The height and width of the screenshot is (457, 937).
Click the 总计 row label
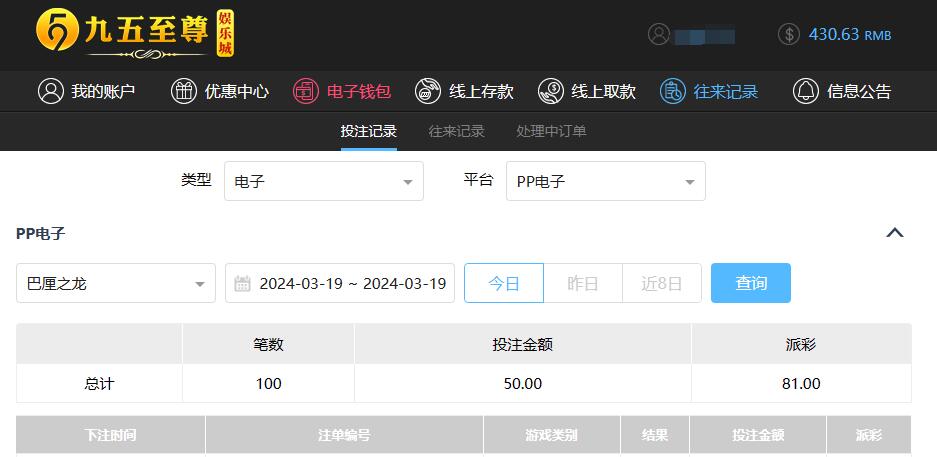(x=99, y=384)
